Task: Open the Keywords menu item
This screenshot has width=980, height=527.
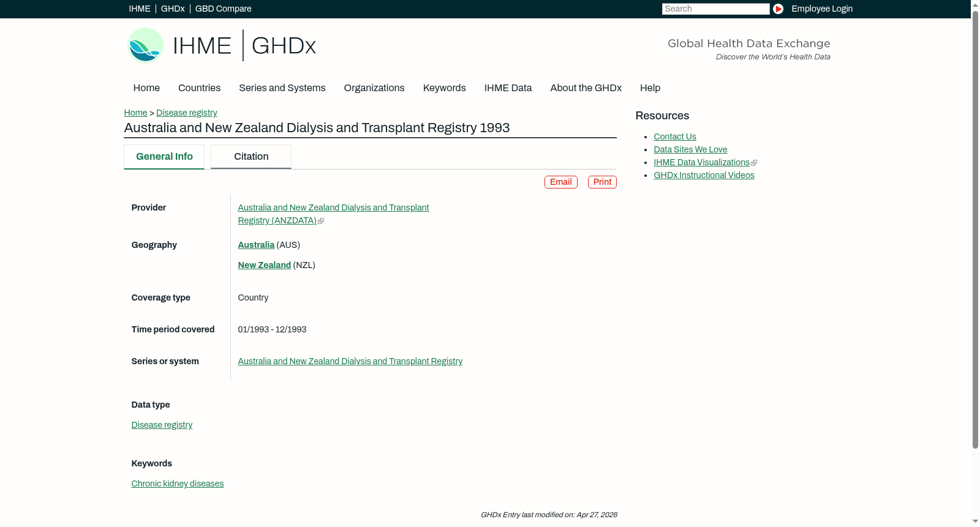Action: tap(444, 88)
